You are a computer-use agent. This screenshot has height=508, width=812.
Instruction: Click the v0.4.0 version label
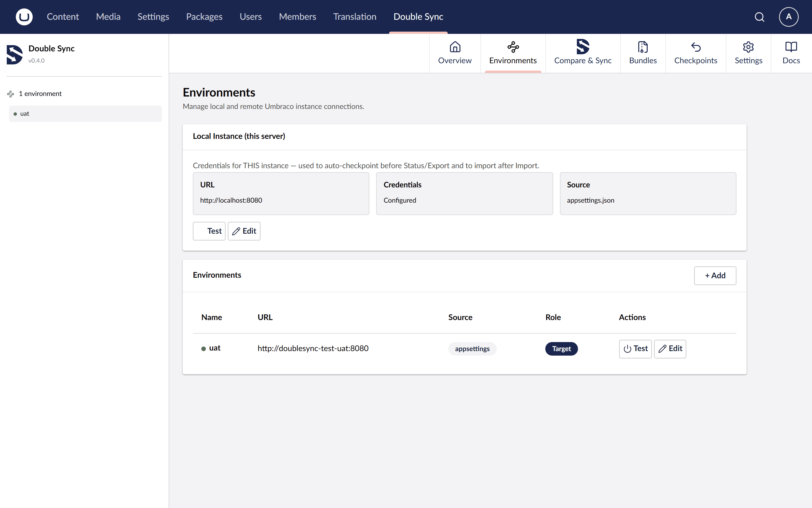[x=36, y=61]
